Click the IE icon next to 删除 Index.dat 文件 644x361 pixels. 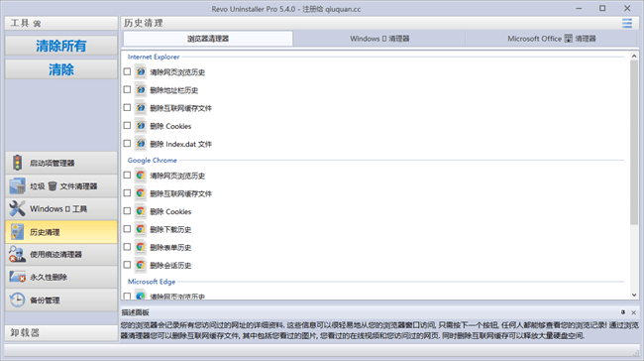[141, 144]
